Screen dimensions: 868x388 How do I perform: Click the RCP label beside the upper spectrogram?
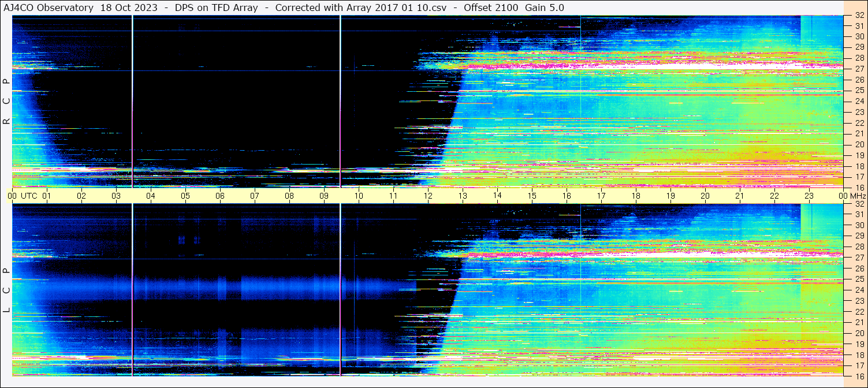pyautogui.click(x=6, y=102)
